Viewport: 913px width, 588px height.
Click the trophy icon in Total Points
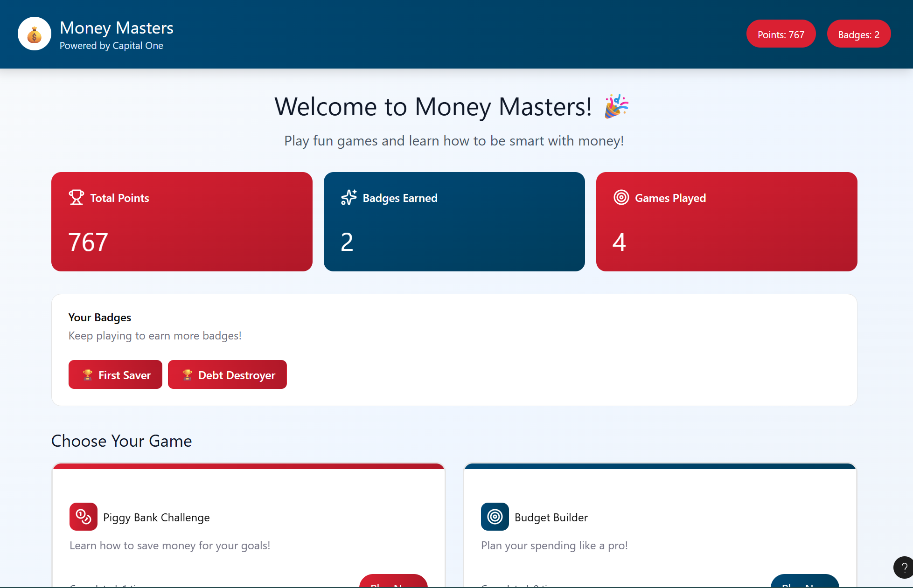pyautogui.click(x=77, y=197)
